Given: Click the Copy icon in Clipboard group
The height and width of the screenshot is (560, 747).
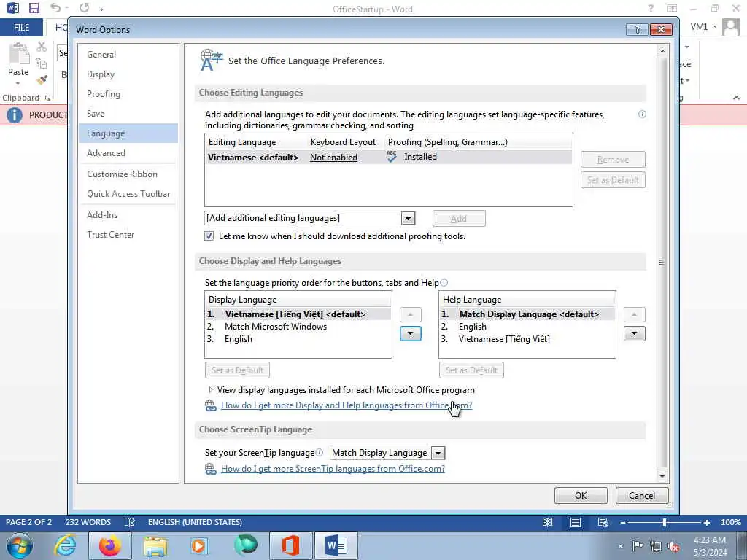Looking at the screenshot, I should [42, 63].
